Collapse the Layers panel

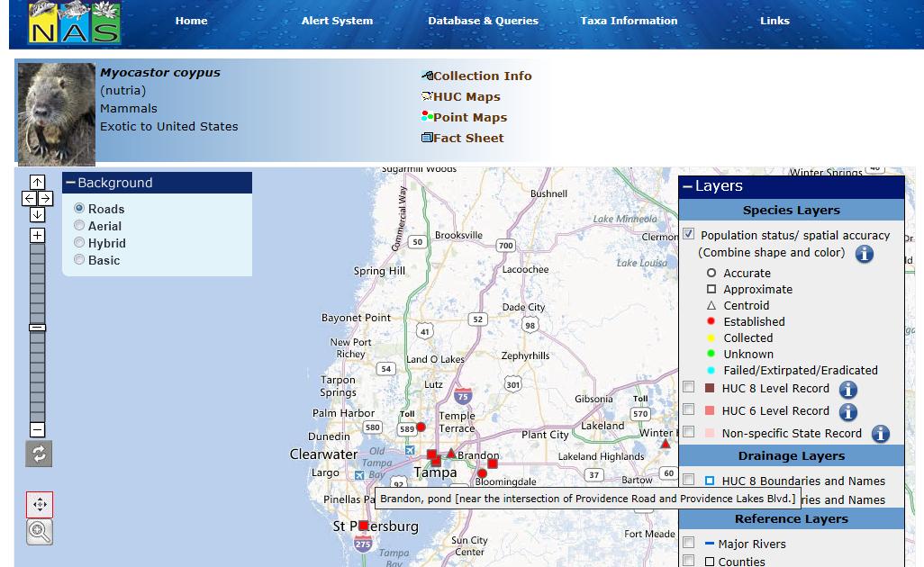tap(687, 186)
